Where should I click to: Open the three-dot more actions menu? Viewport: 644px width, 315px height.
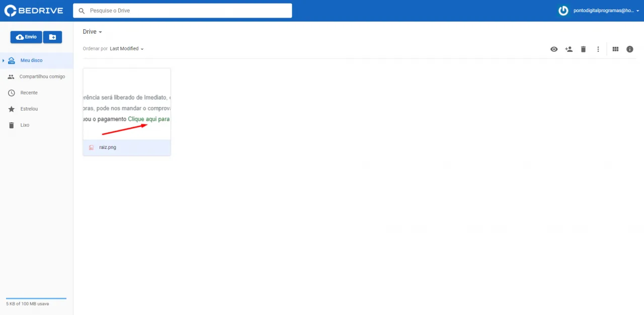(x=598, y=49)
